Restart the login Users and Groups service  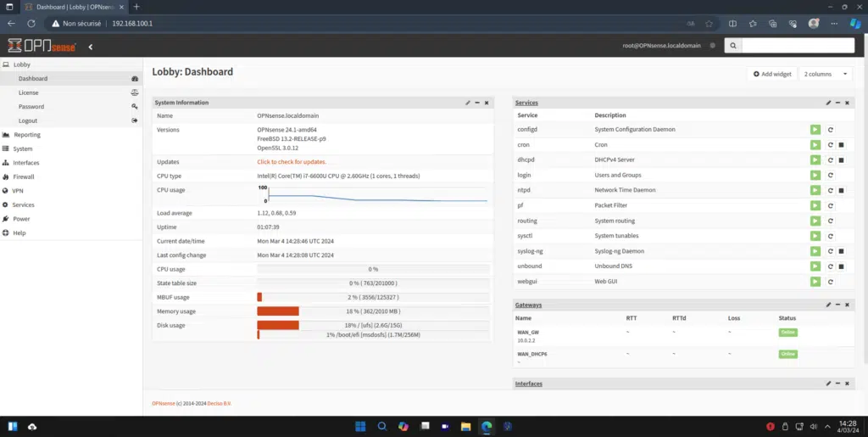(831, 175)
